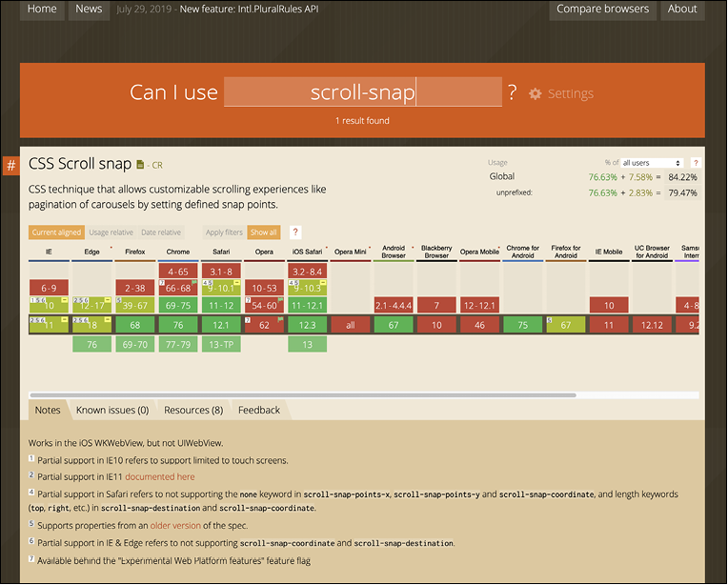Viewport: 728px width, 585px height.
Task: Switch to Date relative view
Action: pos(161,232)
